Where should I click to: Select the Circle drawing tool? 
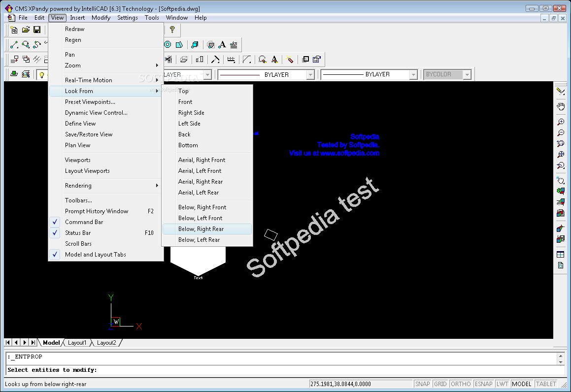pyautogui.click(x=26, y=45)
